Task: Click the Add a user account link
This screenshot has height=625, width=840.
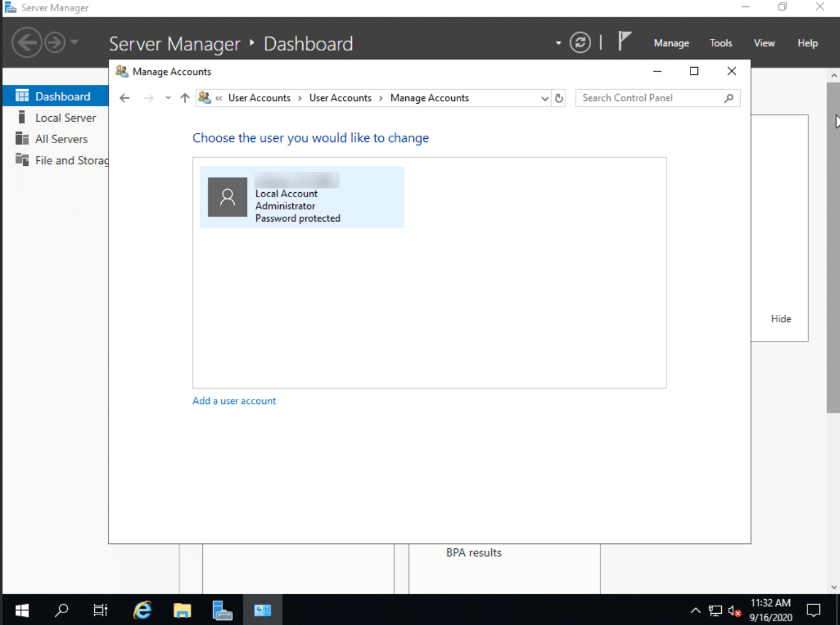Action: pos(234,401)
